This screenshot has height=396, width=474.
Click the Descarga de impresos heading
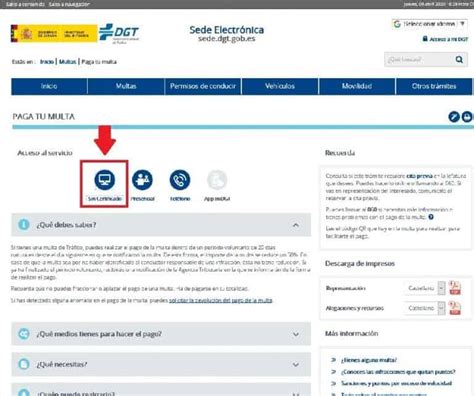[360, 263]
